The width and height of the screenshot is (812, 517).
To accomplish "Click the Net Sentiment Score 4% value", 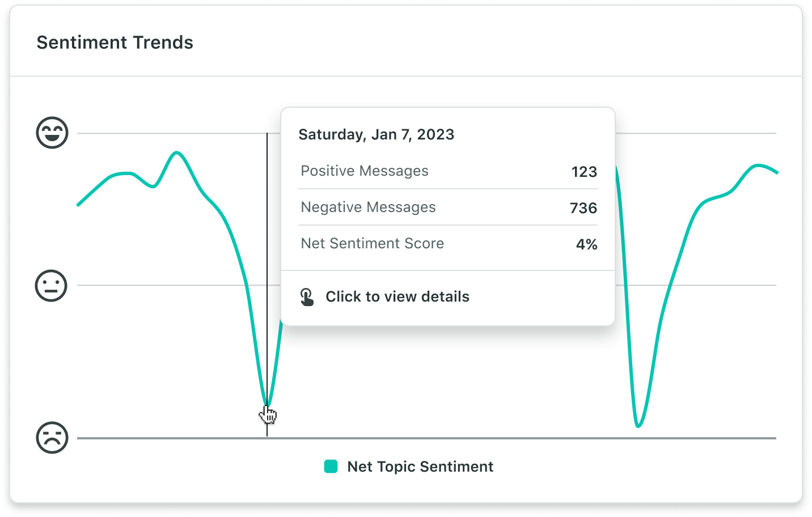I will [586, 244].
